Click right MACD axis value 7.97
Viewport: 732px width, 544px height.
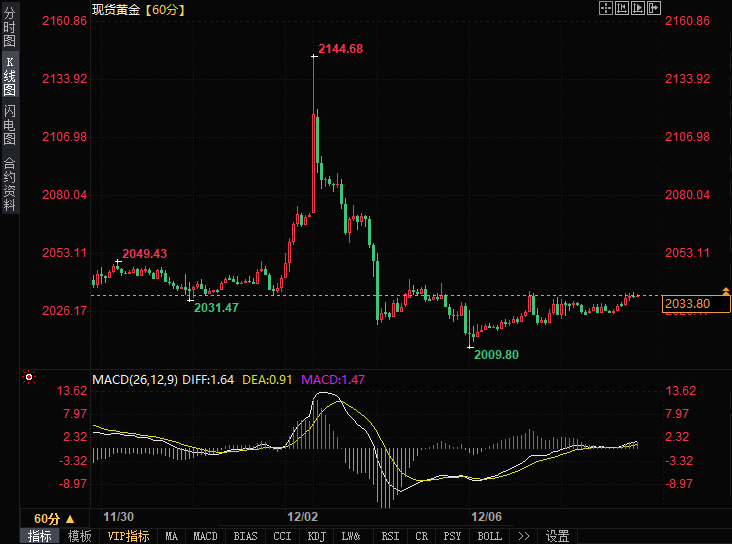[x=677, y=414]
